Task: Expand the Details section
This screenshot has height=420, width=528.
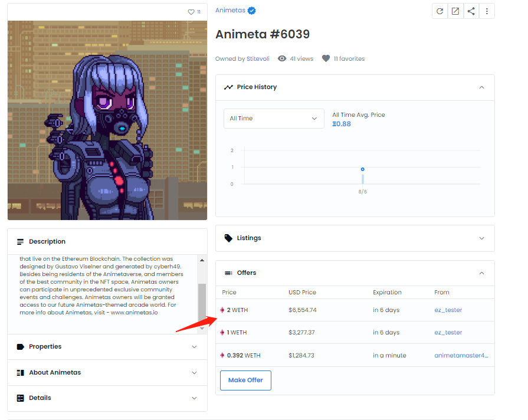Action: (194, 398)
